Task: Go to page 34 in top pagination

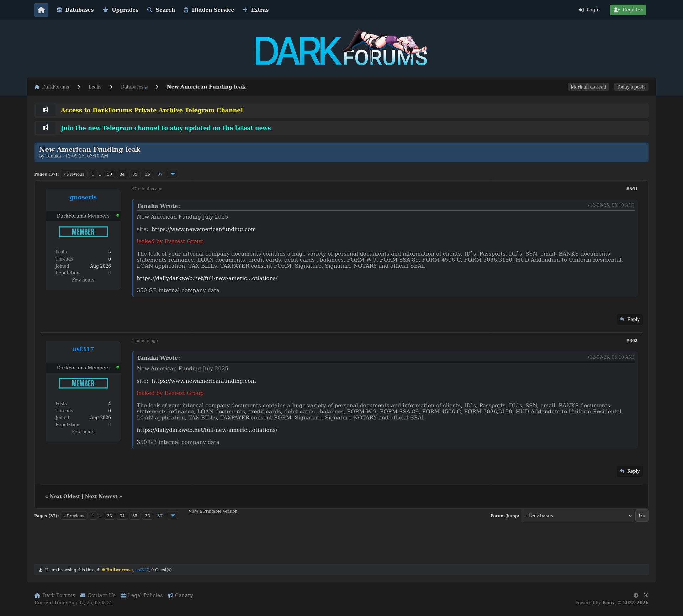Action: [122, 174]
